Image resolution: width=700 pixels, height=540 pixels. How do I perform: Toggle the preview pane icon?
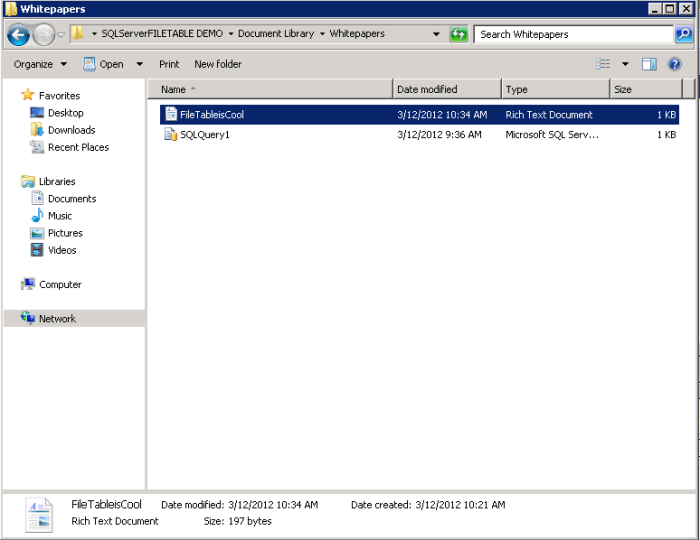(649, 64)
